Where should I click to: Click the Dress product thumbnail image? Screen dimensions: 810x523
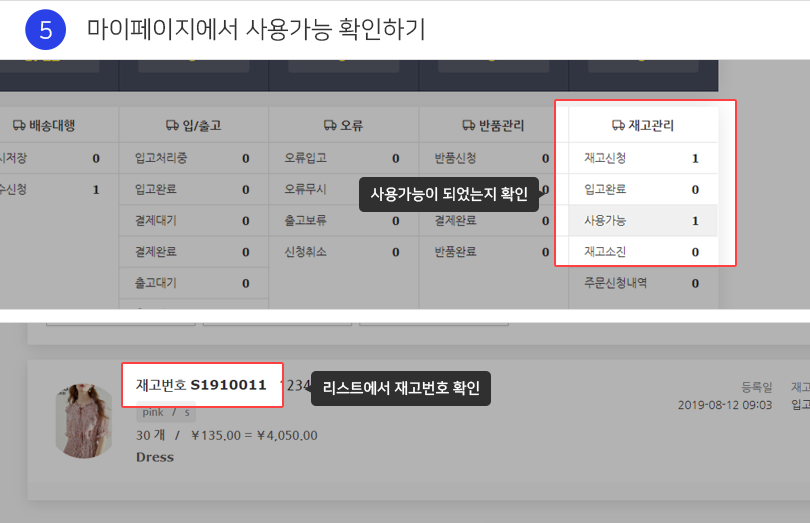point(83,420)
